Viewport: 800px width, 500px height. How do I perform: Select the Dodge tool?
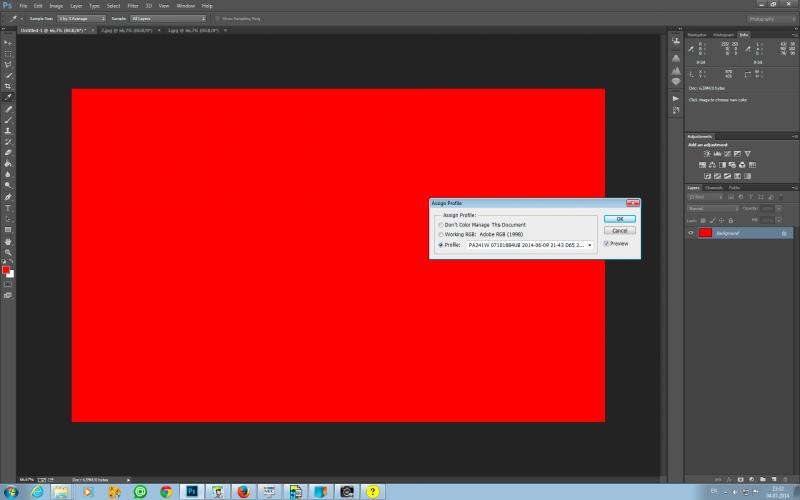coord(8,186)
